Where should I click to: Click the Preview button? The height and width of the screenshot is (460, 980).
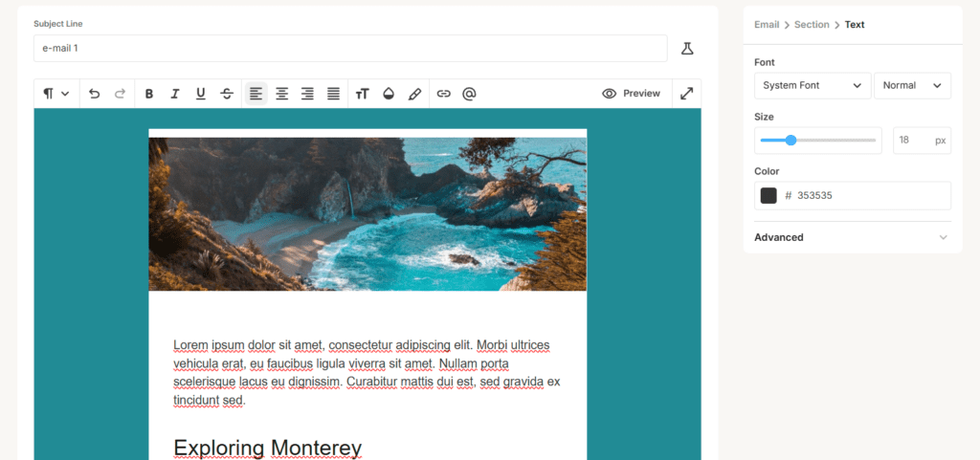[x=632, y=94]
